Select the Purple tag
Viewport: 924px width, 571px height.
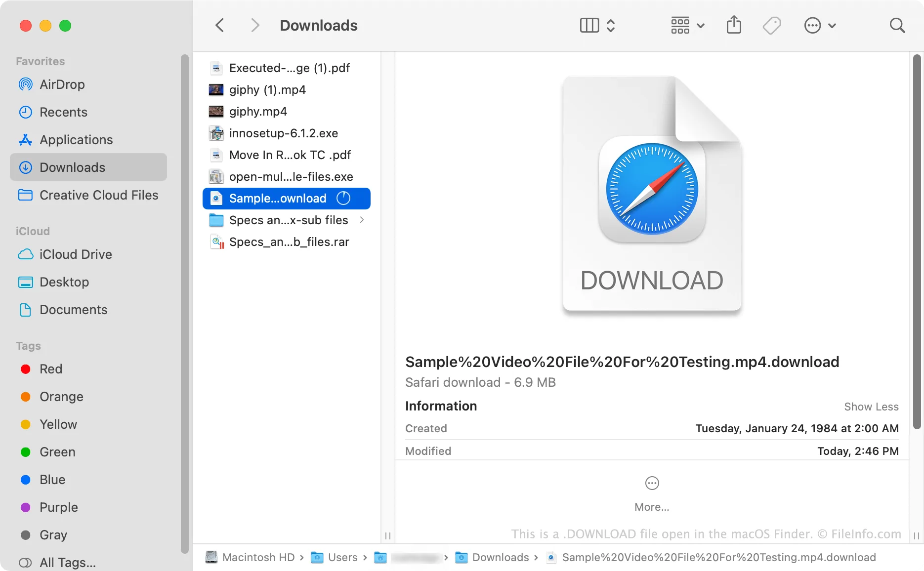[88, 507]
